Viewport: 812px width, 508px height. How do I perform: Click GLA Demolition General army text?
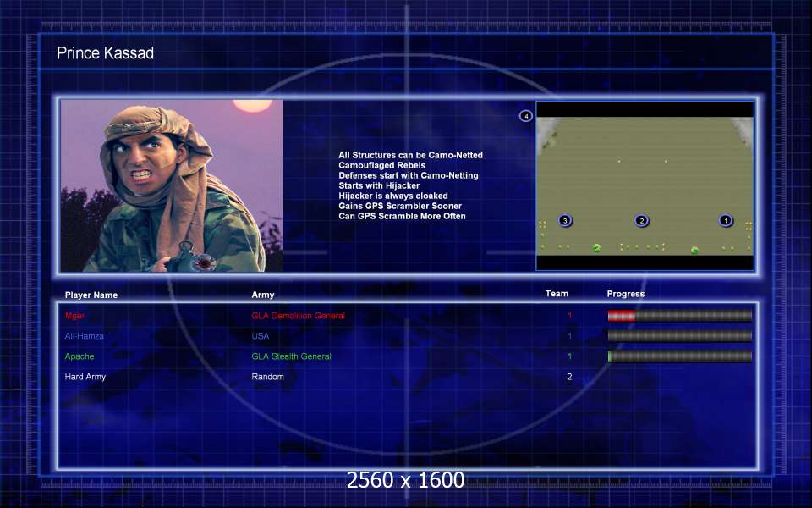pyautogui.click(x=299, y=316)
